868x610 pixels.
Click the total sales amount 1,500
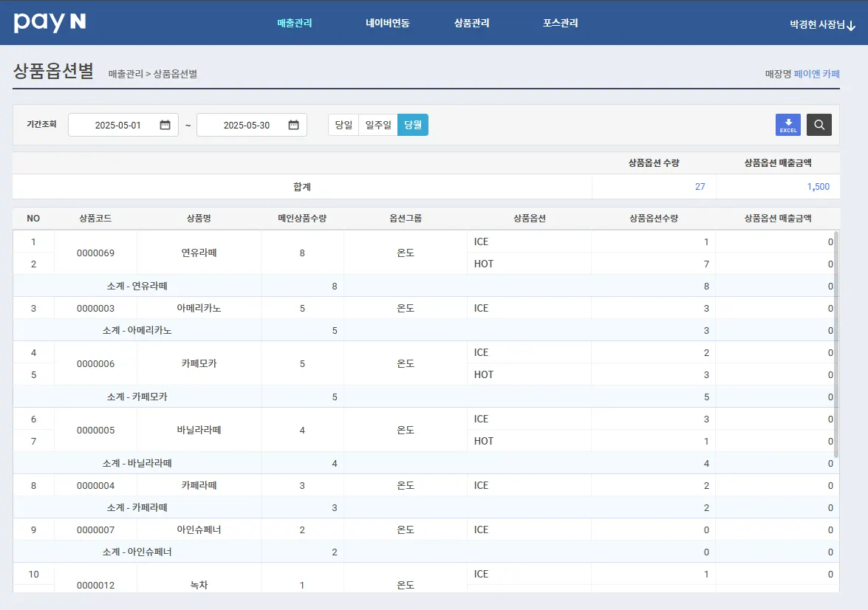click(818, 187)
